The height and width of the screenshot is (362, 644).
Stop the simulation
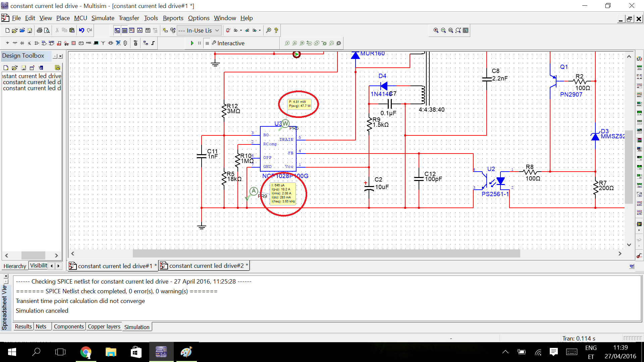pyautogui.click(x=207, y=43)
